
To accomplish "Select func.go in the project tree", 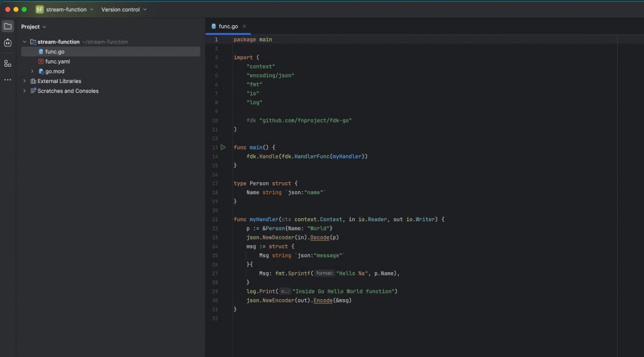I will (x=54, y=52).
